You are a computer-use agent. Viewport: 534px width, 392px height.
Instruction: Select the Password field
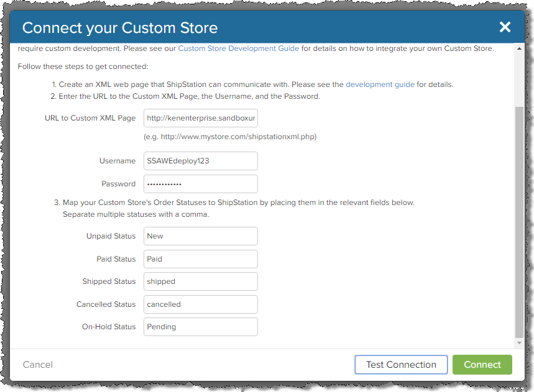201,184
